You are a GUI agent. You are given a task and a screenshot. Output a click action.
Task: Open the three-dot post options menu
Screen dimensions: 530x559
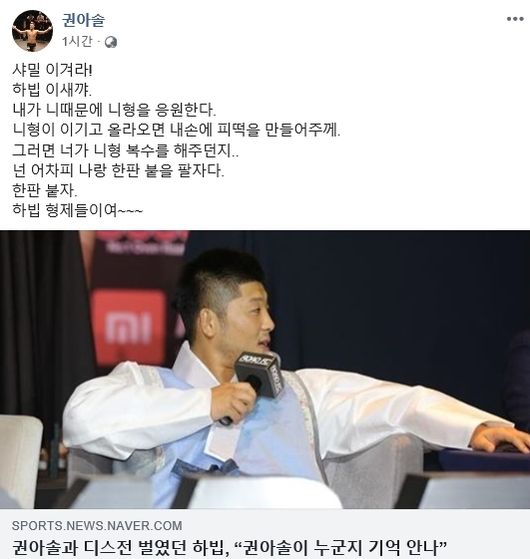[515, 19]
